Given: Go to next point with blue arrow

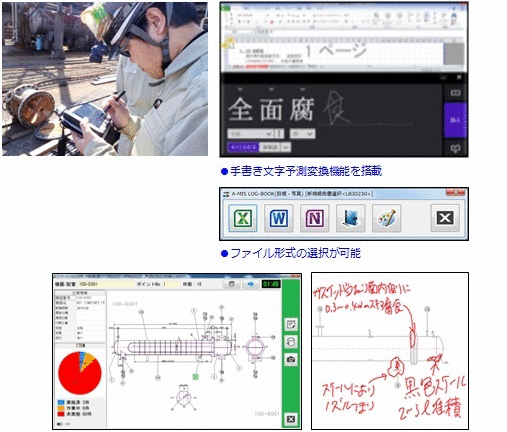Looking at the screenshot, I should [250, 284].
